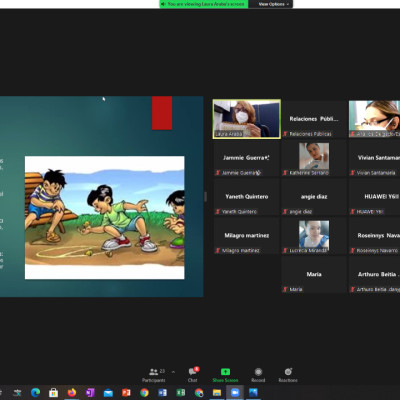Click the muted mic icon on angie diaz tile

pos(285,211)
